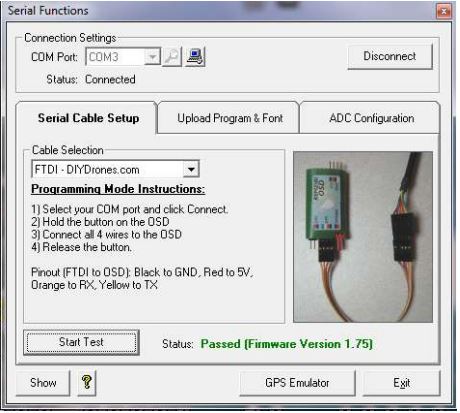Launch the GPS Emulator
460x413 pixels.
click(x=297, y=383)
